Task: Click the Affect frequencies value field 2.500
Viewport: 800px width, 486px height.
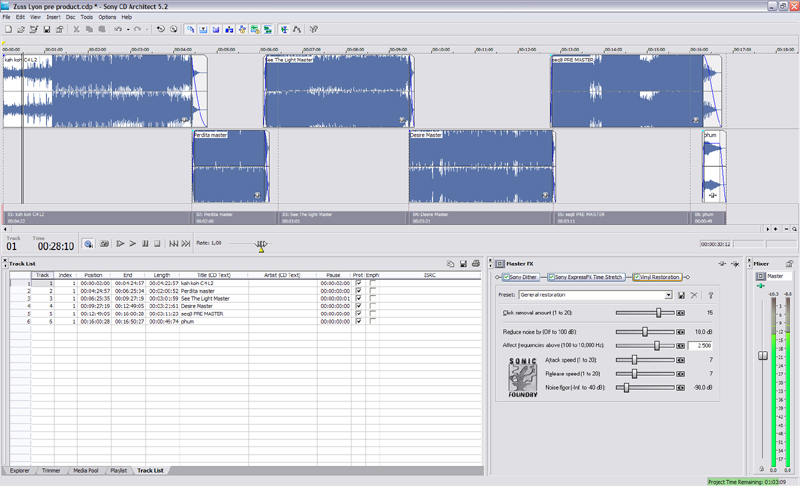Action: point(701,346)
